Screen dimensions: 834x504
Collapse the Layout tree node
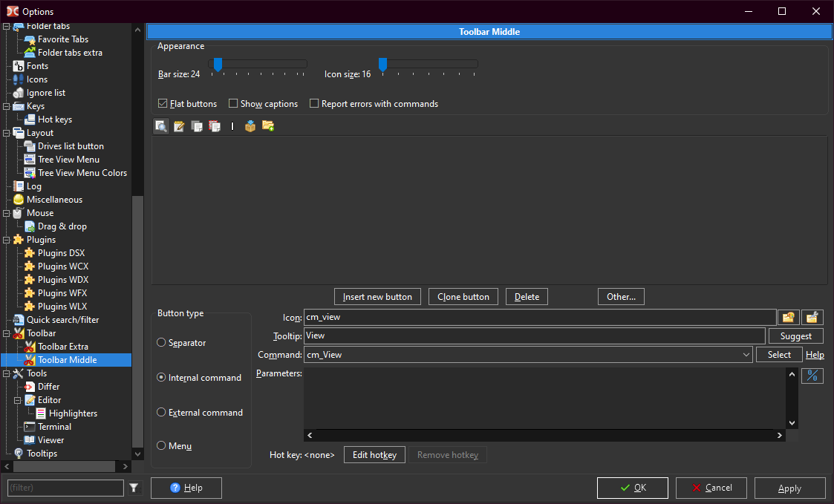click(x=7, y=133)
